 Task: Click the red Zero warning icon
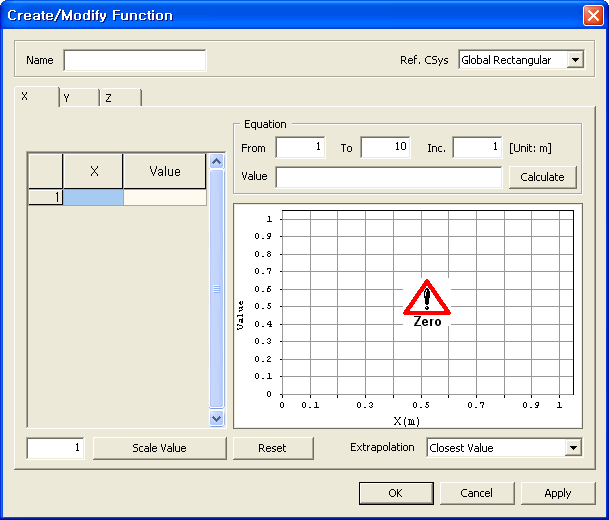pos(427,298)
